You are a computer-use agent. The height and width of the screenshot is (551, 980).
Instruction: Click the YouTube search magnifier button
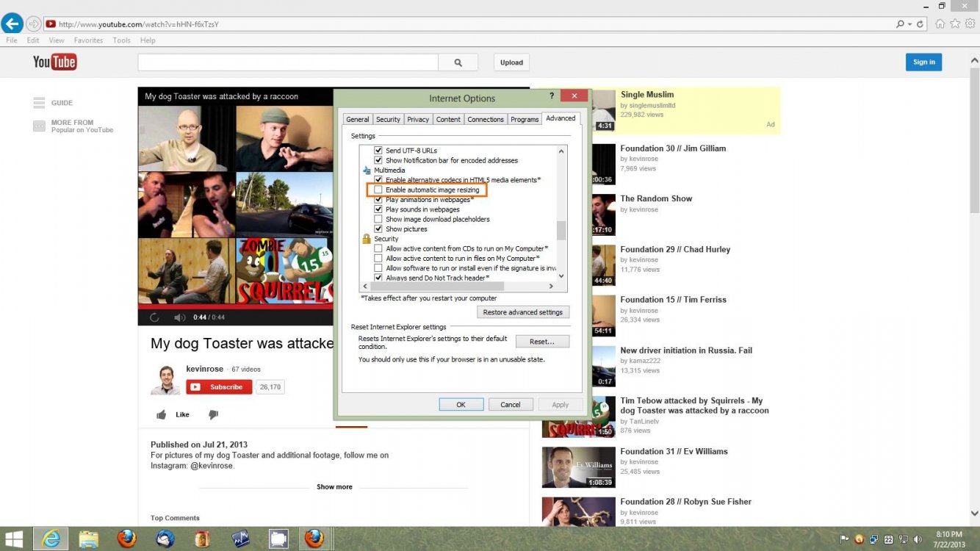tap(458, 62)
